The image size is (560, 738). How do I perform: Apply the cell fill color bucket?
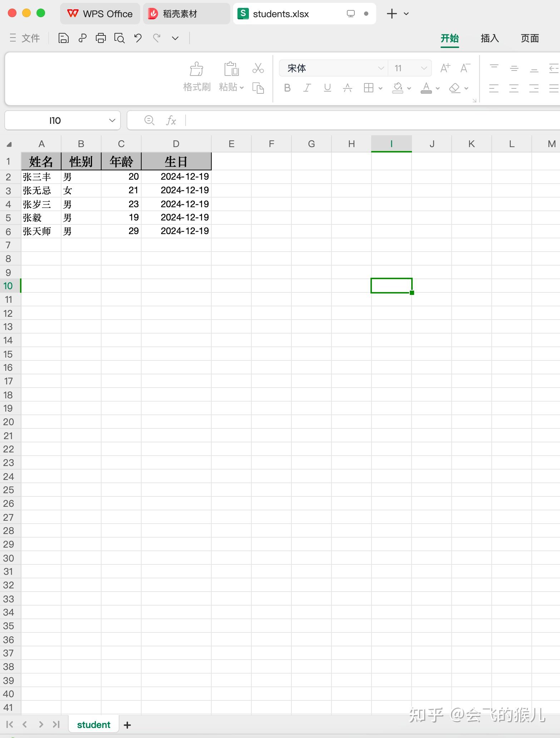(398, 88)
